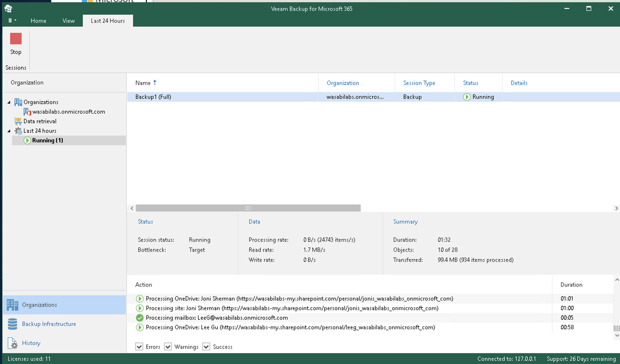Screen dimensions: 620x364
Task: Click the Data retrieval cart icon
Action: (18, 121)
